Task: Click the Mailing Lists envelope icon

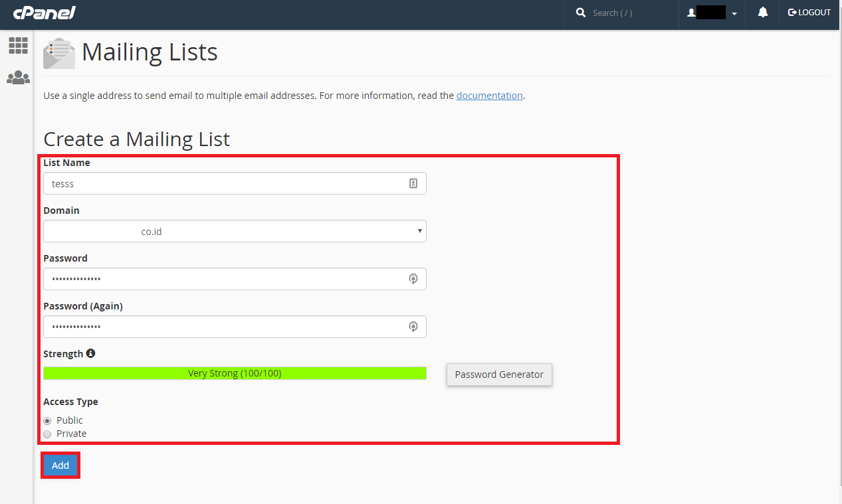Action: pyautogui.click(x=59, y=53)
